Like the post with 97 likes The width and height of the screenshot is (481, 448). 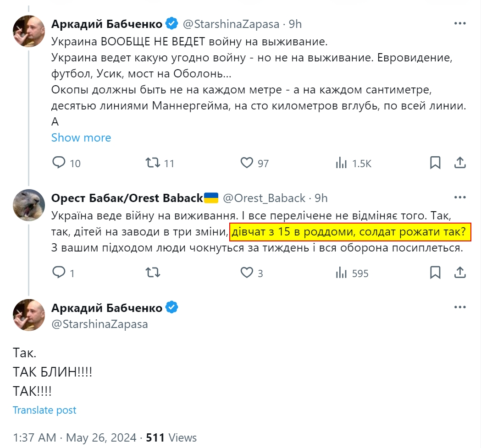[247, 163]
